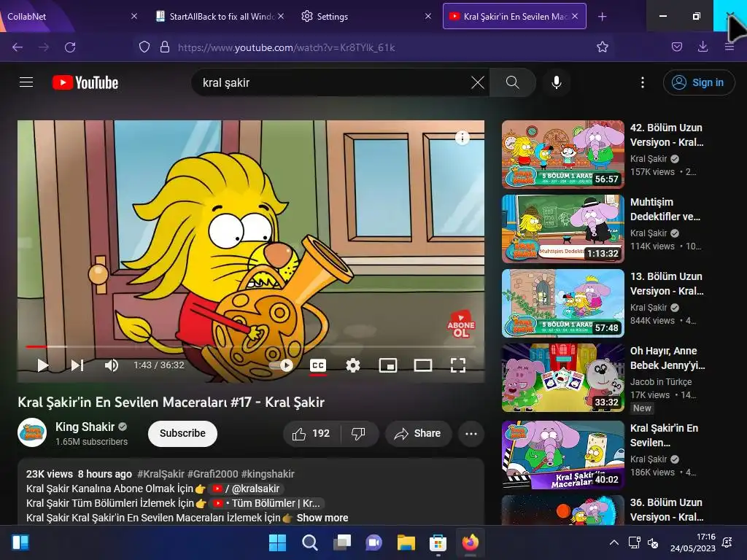Screen dimensions: 747x560
Task: Skip to the next video
Action: 77,365
